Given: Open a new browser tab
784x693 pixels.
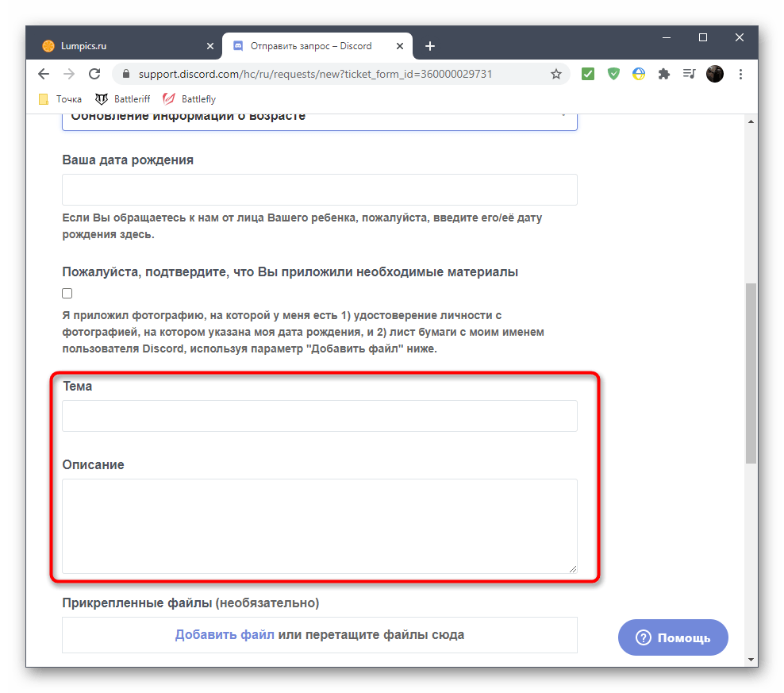Looking at the screenshot, I should point(430,46).
